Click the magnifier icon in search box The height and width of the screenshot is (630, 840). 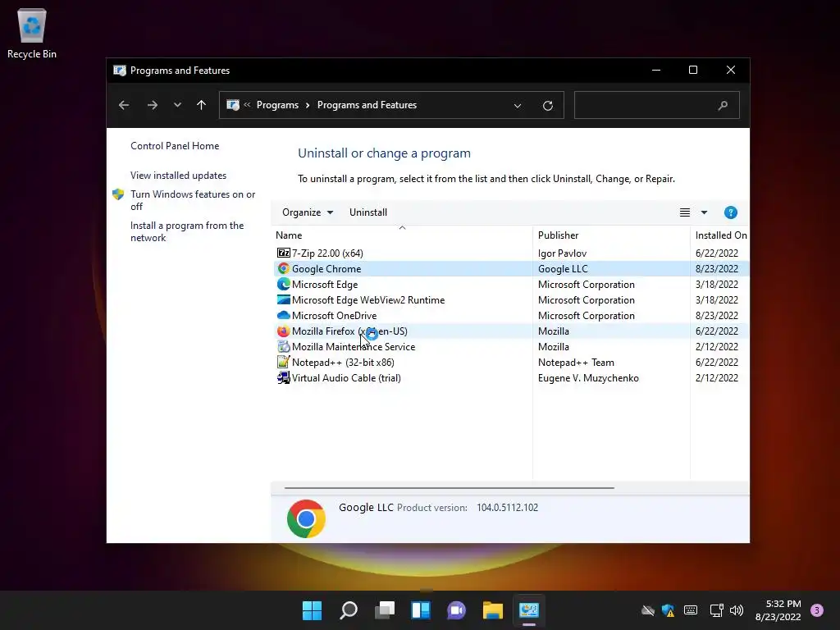tap(723, 106)
